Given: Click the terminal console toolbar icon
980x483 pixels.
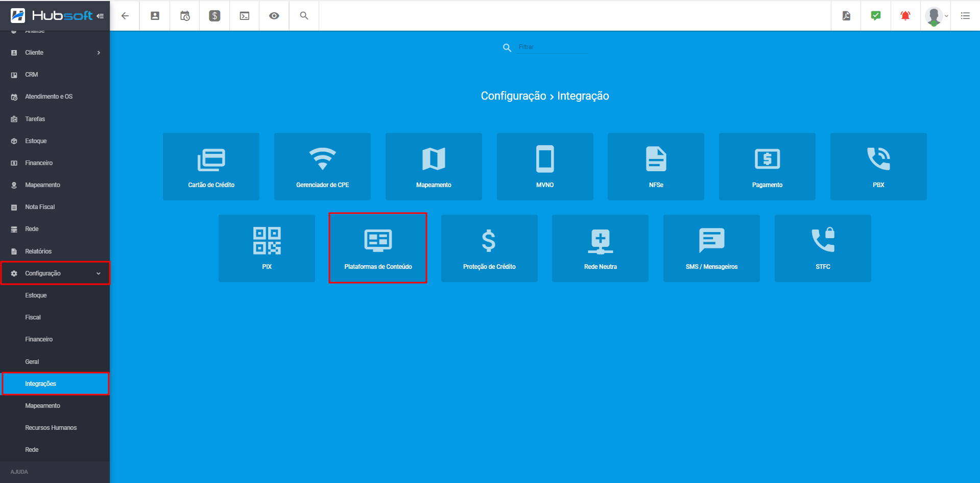Looking at the screenshot, I should [245, 16].
